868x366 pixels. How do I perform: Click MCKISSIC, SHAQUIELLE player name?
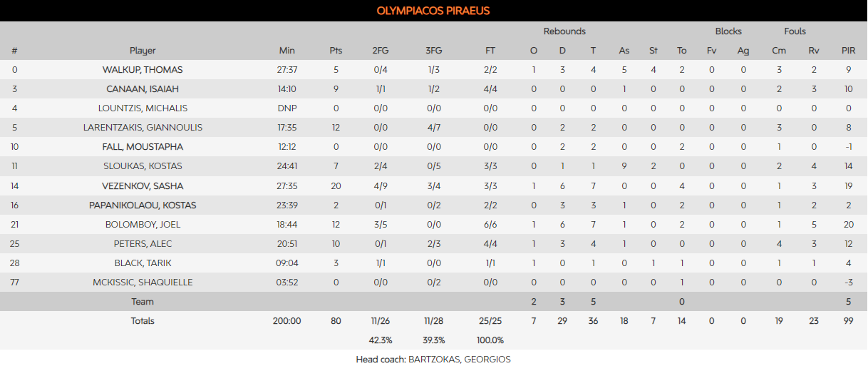click(x=143, y=283)
